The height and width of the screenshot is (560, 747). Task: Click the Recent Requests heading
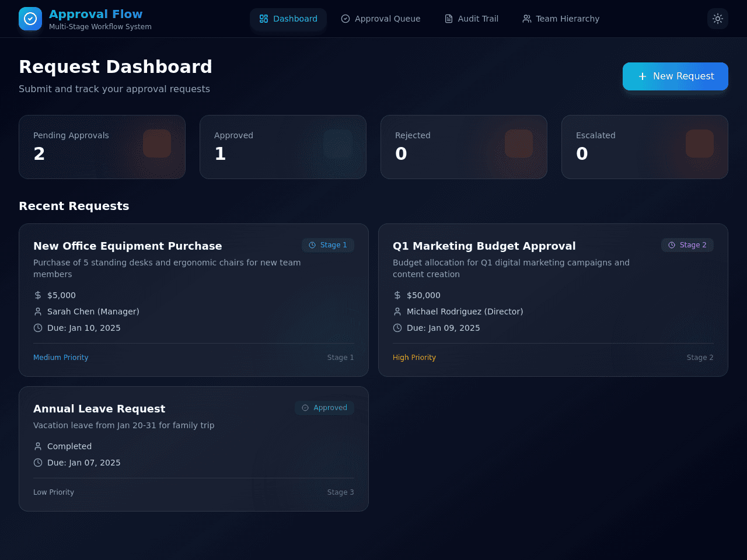(74, 206)
